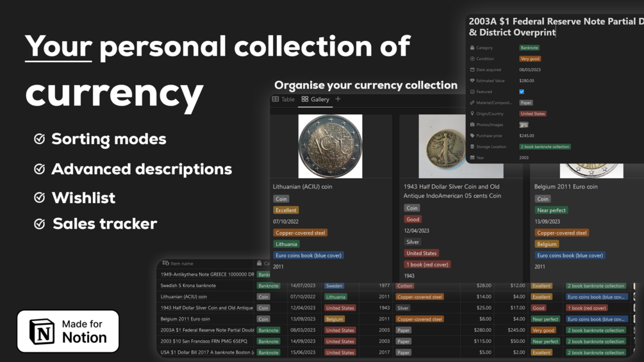Add a new view with the plus icon
The image size is (644, 362).
click(x=338, y=99)
